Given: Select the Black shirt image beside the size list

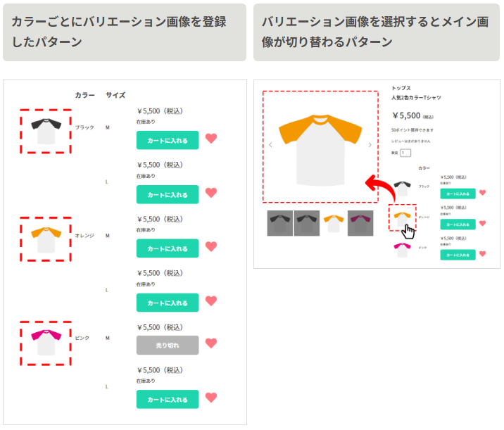Looking at the screenshot, I should [x=45, y=131].
